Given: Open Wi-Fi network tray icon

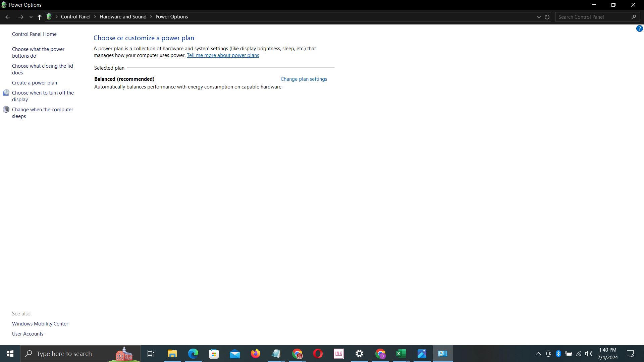Looking at the screenshot, I should tap(579, 354).
